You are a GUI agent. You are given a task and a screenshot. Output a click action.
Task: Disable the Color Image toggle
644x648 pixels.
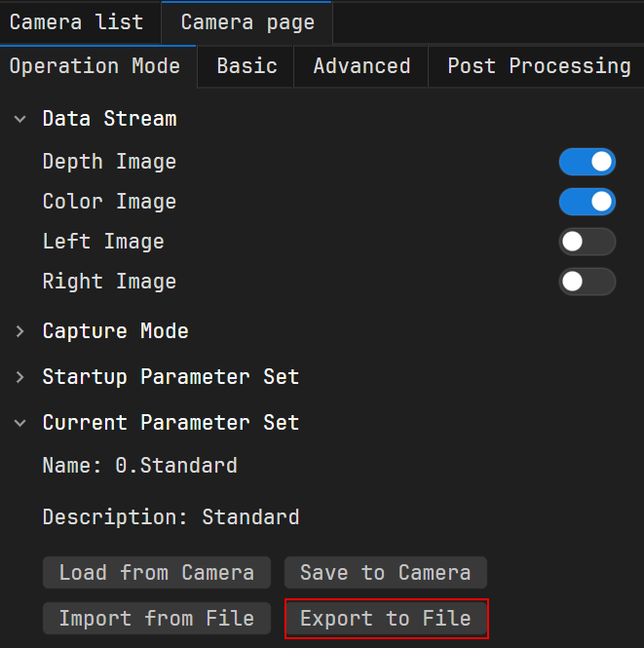(x=587, y=202)
